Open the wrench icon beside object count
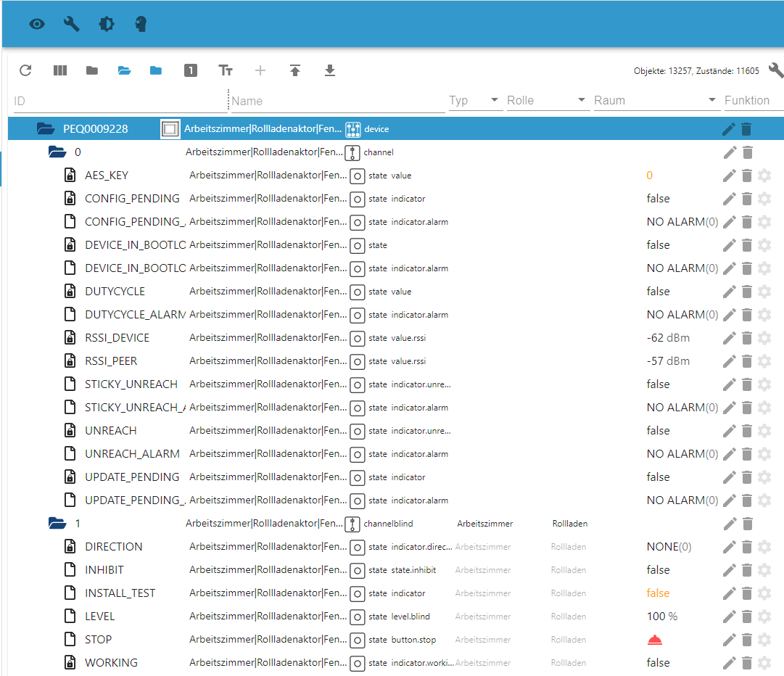Viewport: 784px width, 676px height. (776, 70)
